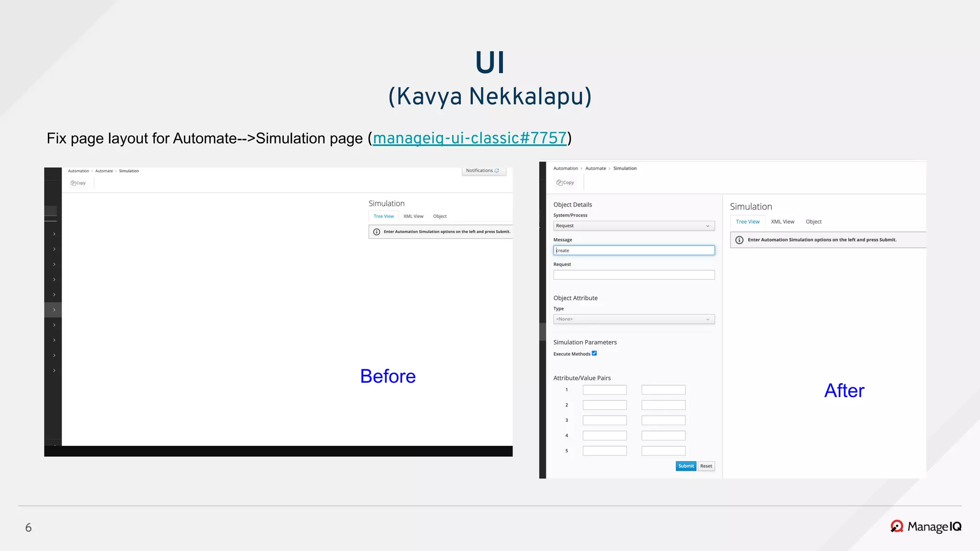Image resolution: width=980 pixels, height=551 pixels.
Task: Click Copy icon in Before screenshot toolbar
Action: pyautogui.click(x=73, y=183)
